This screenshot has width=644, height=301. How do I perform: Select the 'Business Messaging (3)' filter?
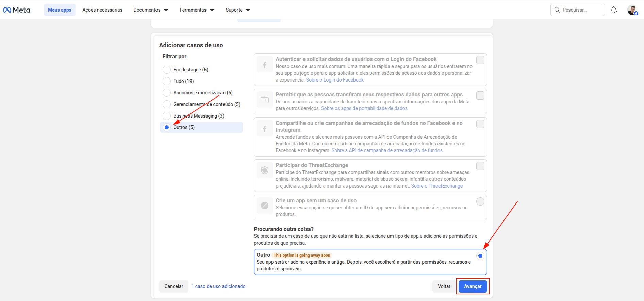pos(167,116)
